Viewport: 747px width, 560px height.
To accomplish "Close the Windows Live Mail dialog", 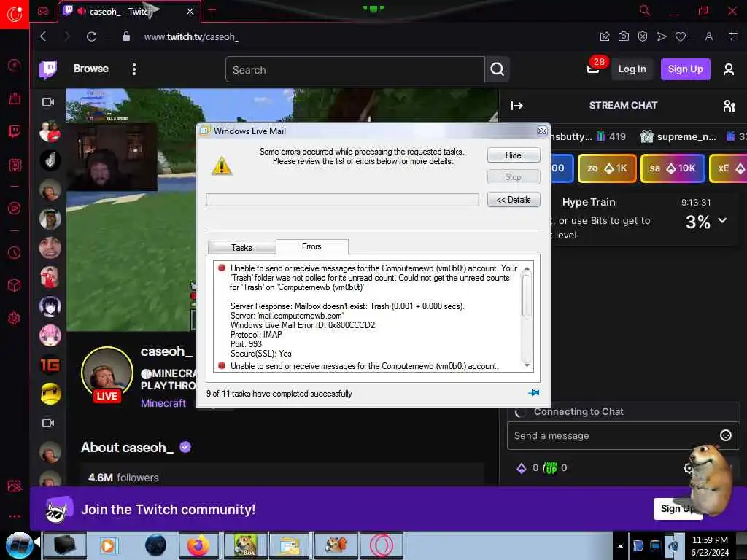I will pos(542,131).
